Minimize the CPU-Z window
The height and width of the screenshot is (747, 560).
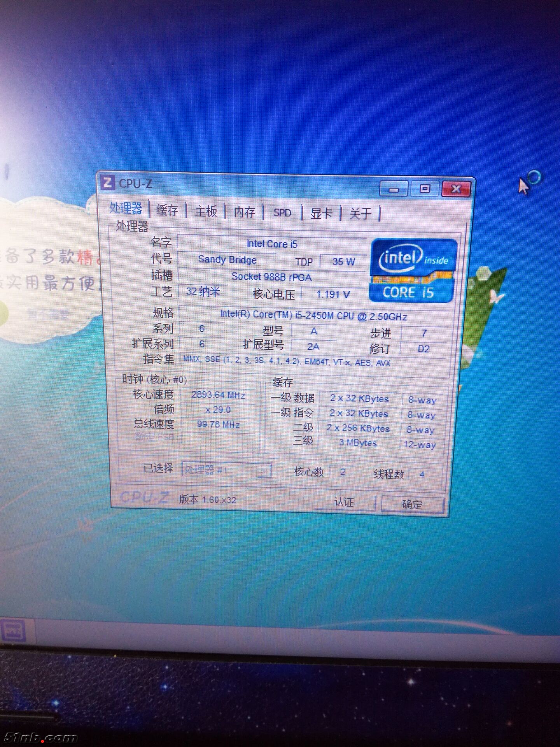(394, 189)
